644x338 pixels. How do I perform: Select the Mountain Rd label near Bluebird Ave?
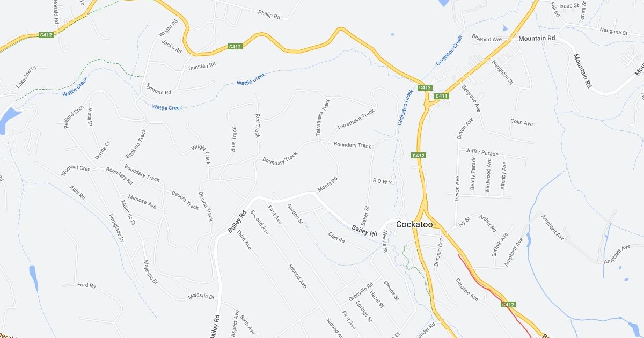tap(536, 39)
